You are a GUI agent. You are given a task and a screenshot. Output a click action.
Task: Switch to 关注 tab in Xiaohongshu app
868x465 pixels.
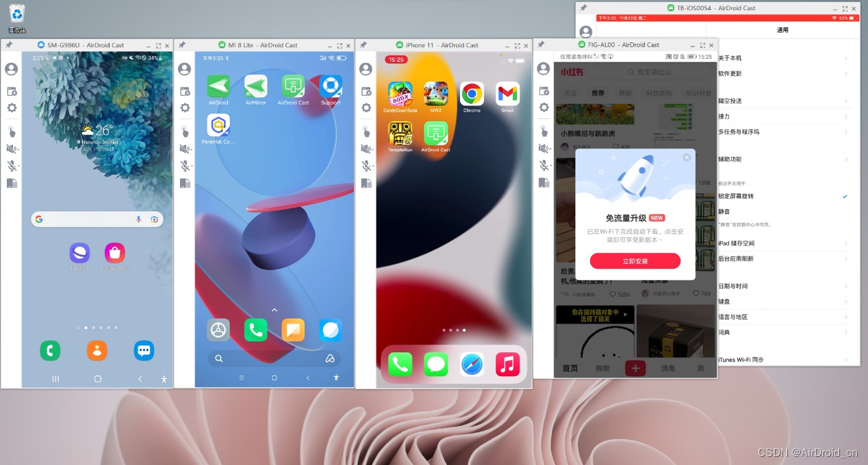point(570,93)
